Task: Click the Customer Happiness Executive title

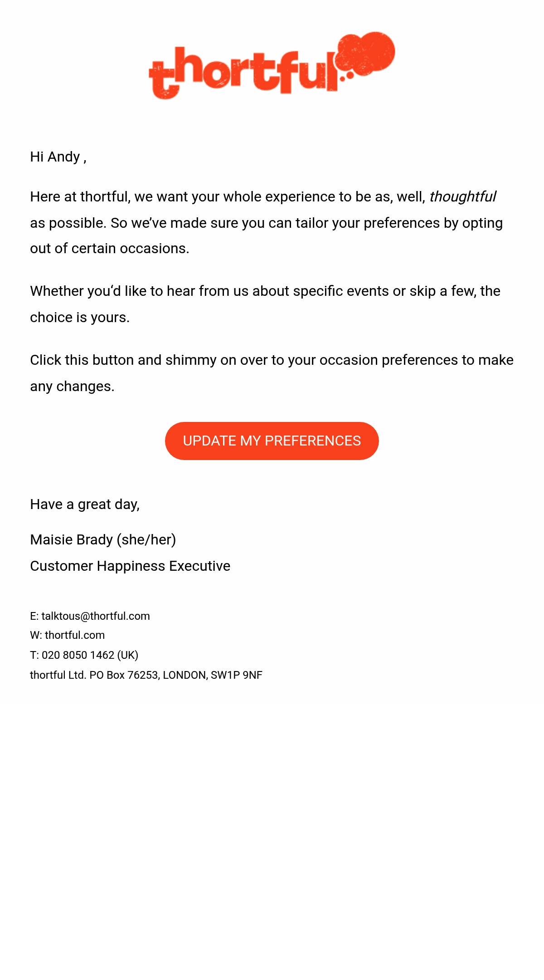Action: tap(130, 566)
